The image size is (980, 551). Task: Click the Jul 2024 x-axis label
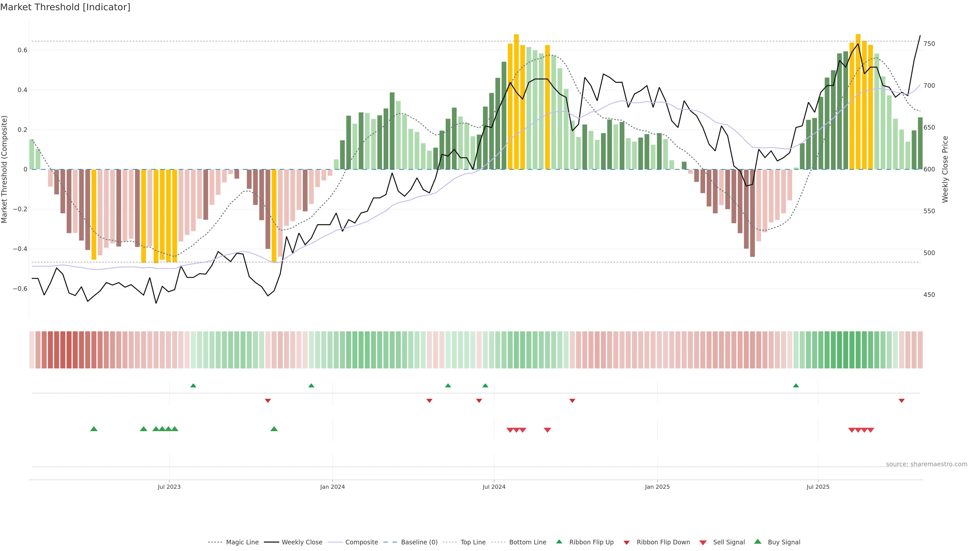pyautogui.click(x=494, y=487)
